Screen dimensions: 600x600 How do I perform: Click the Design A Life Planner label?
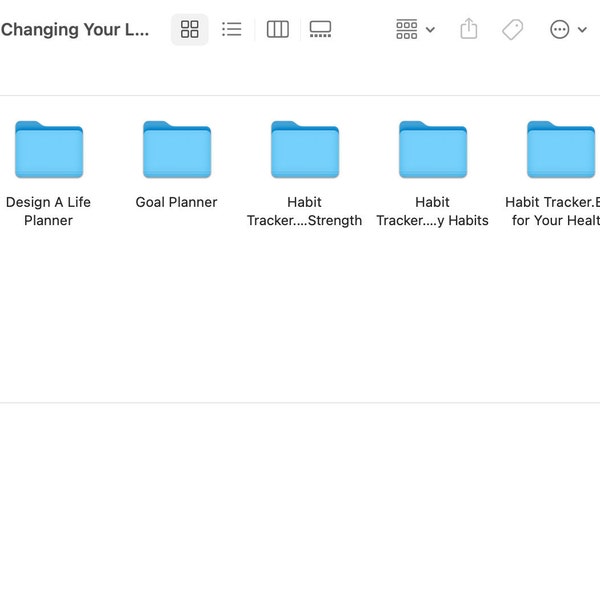48,211
